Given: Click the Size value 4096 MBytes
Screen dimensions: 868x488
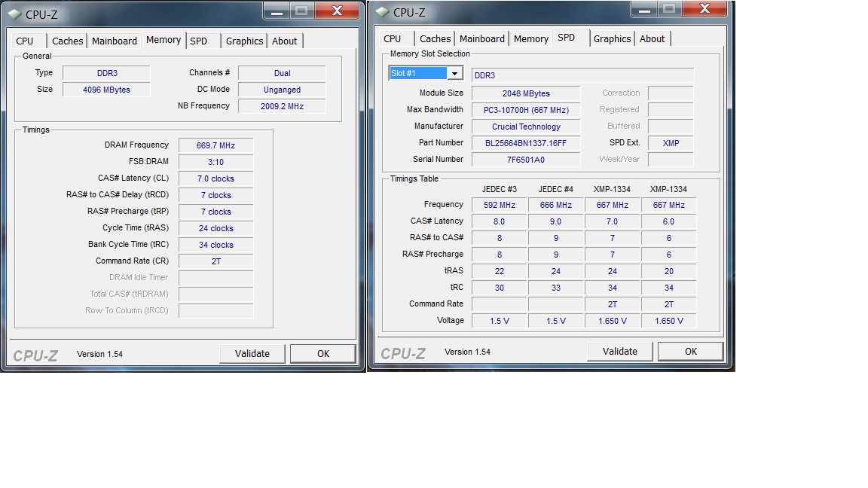Looking at the screenshot, I should pos(106,90).
